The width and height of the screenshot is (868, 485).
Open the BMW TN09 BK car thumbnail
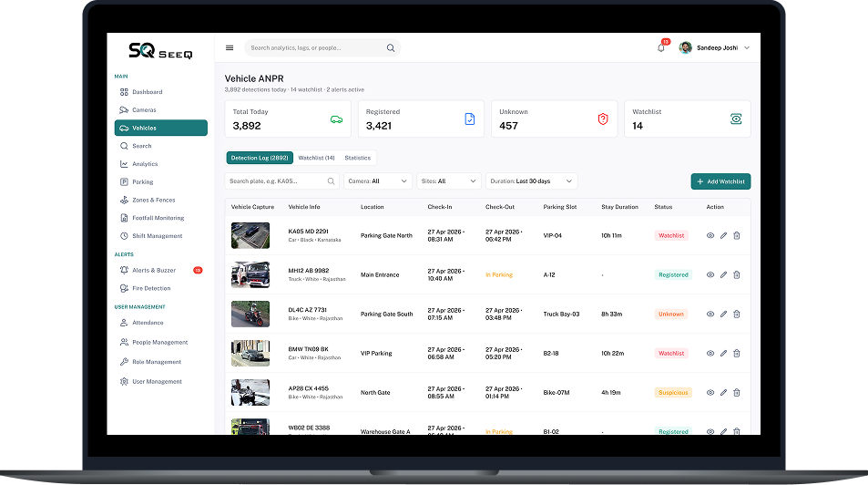[250, 354]
